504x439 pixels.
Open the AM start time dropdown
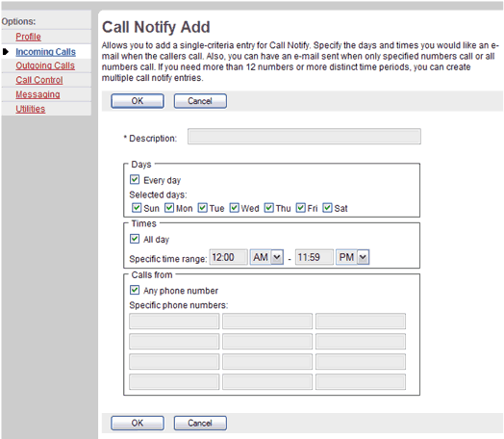point(266,257)
